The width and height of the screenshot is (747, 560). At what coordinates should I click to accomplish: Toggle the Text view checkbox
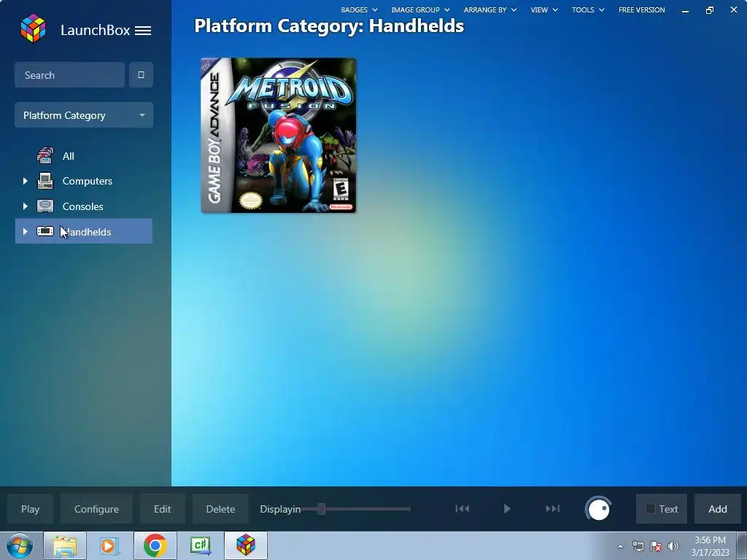coord(650,509)
